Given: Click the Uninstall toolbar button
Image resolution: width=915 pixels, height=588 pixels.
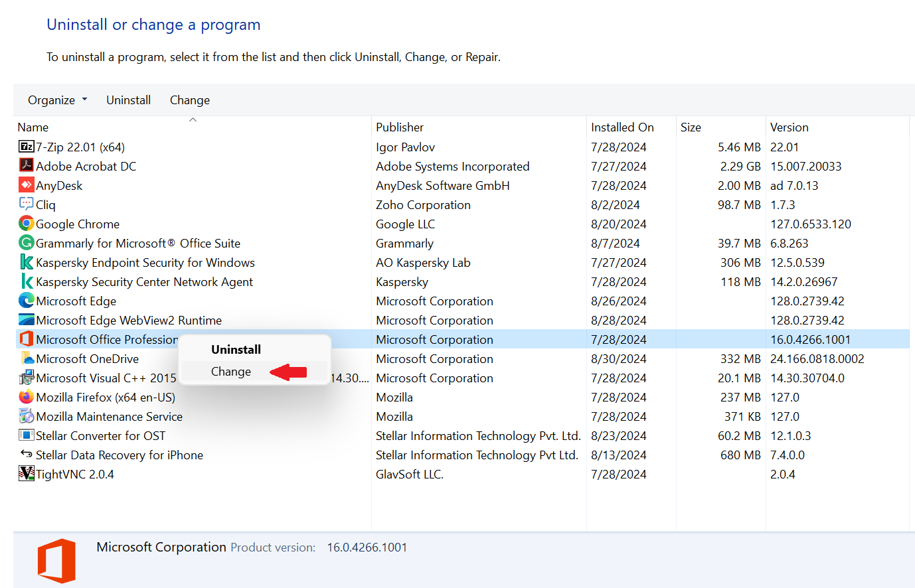Looking at the screenshot, I should point(128,100).
